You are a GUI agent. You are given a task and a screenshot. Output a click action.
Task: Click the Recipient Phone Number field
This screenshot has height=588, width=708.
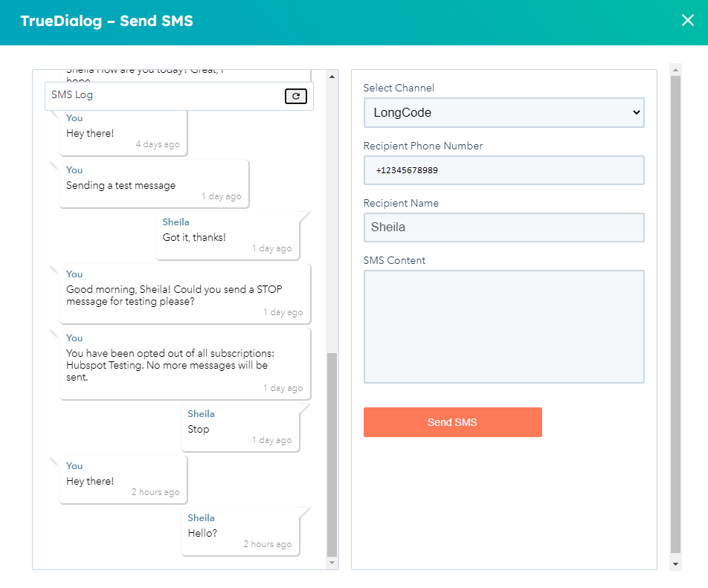[503, 170]
